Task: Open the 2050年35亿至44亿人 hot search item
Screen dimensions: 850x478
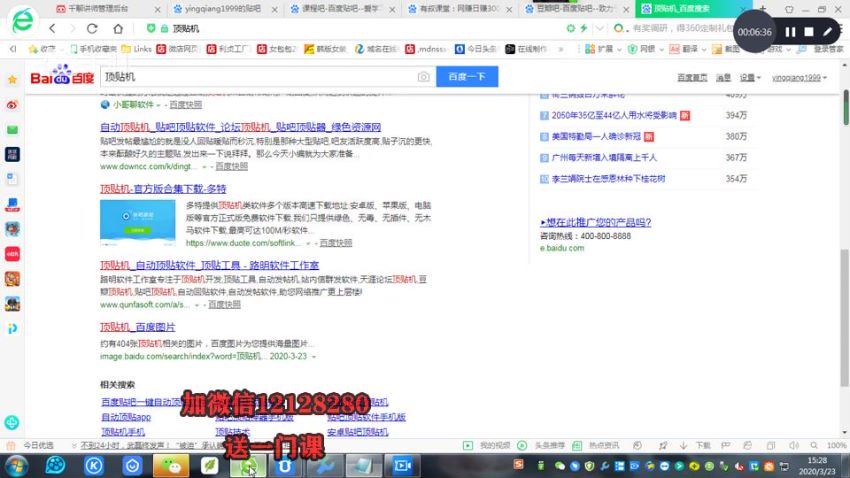Action: point(614,115)
